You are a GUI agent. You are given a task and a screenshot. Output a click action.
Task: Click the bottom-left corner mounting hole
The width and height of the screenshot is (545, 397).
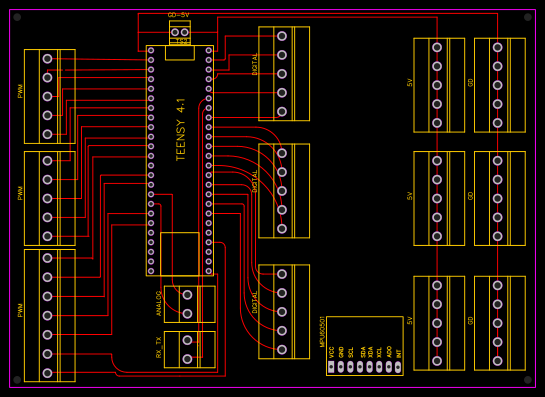point(17,379)
